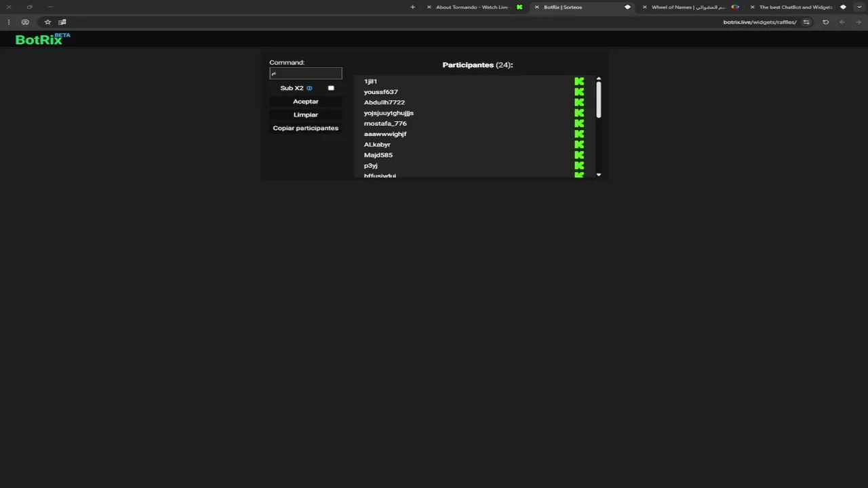The image size is (868, 488).
Task: Click the scrollbar up arrow in participants list
Action: click(x=599, y=79)
